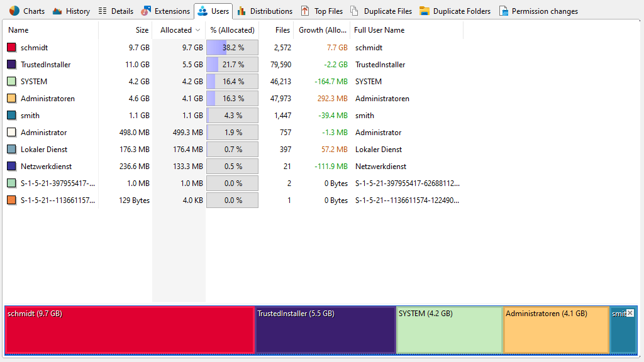Click the Distributions bar chart icon
This screenshot has height=362, width=644.
tap(241, 11)
